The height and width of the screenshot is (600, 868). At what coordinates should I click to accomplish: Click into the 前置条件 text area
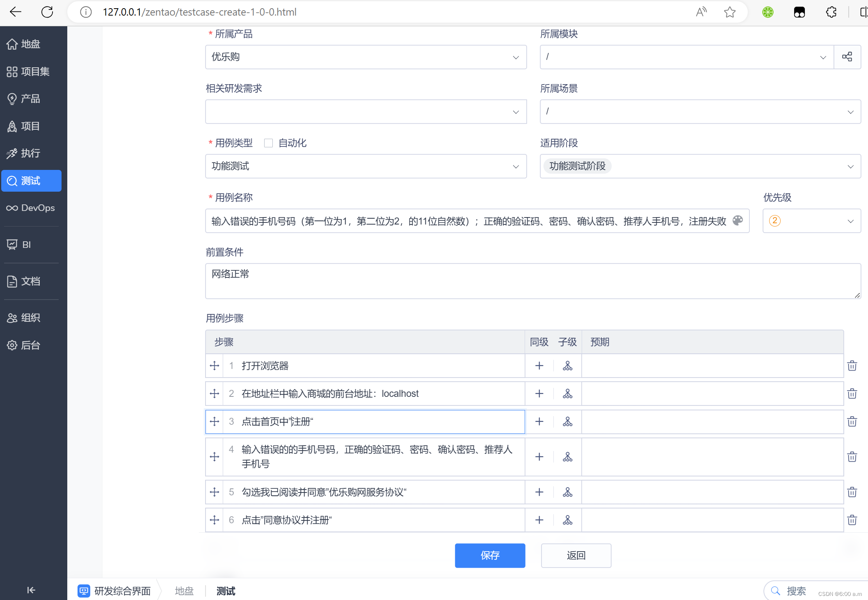[532, 281]
